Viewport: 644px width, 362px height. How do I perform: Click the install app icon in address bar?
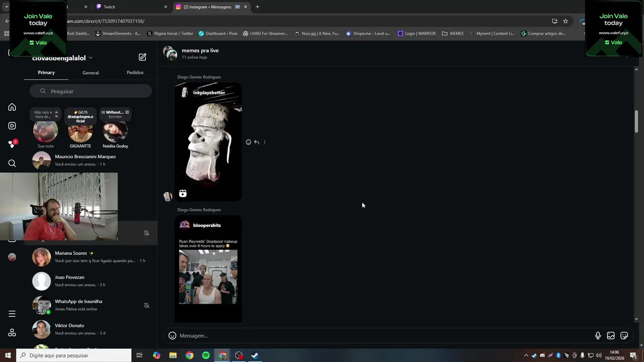pyautogui.click(x=554, y=21)
